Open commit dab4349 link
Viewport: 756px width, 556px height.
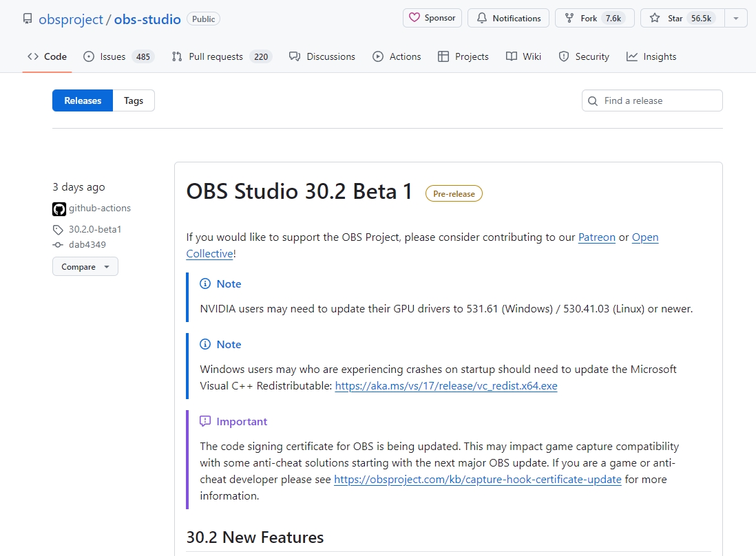click(x=87, y=244)
